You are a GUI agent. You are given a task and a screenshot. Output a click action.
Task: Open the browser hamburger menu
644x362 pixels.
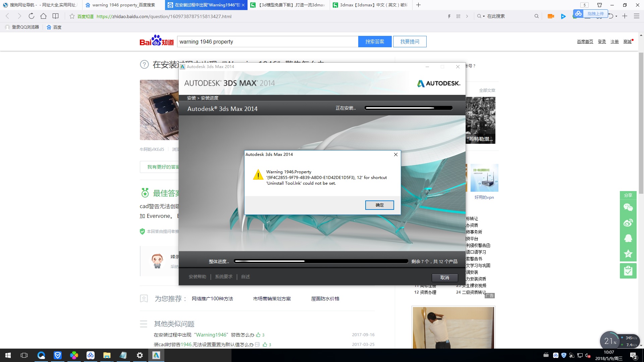[x=636, y=16]
